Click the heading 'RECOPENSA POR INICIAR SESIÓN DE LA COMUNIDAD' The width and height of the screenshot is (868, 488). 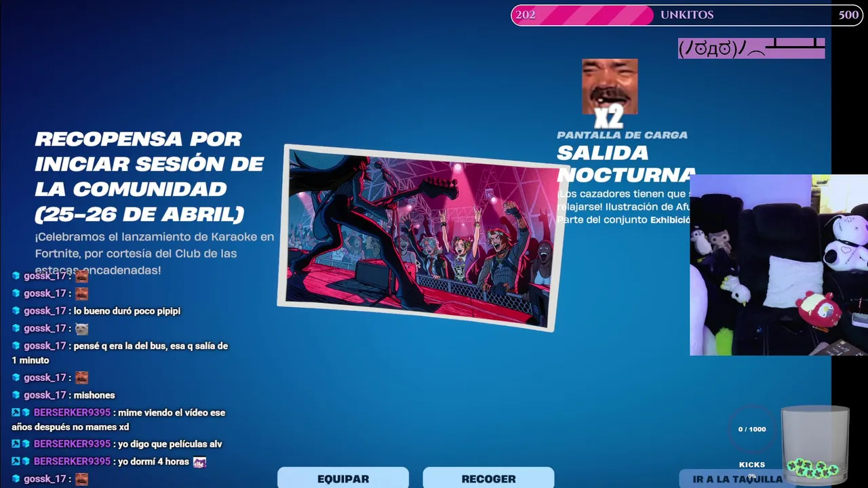tap(149, 176)
